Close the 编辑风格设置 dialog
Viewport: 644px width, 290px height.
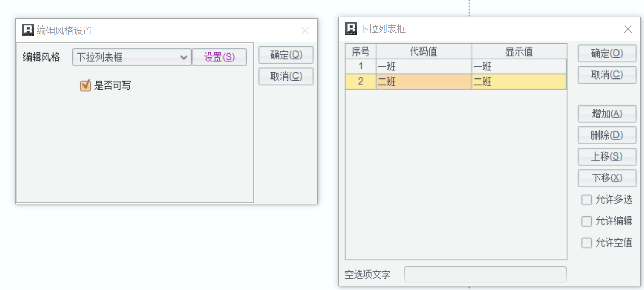(x=305, y=31)
